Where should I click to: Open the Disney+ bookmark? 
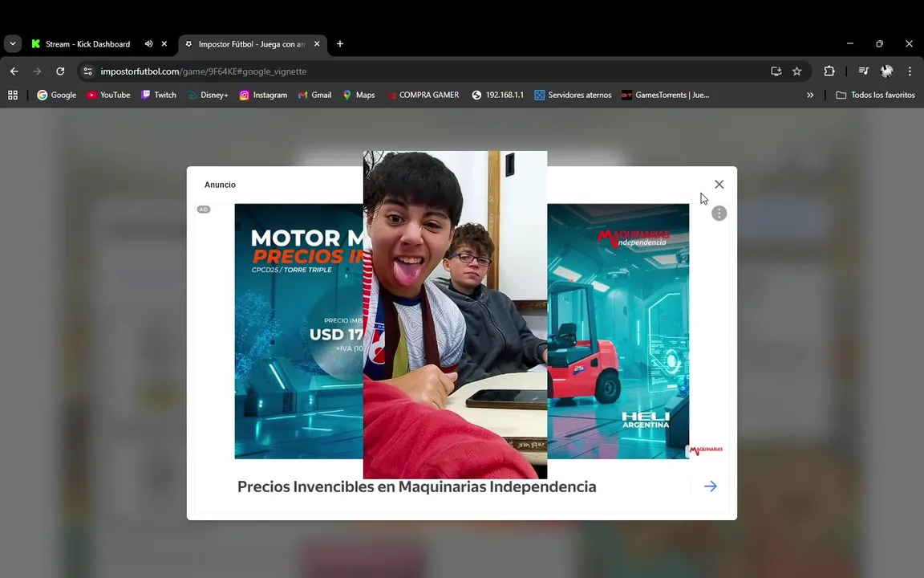pyautogui.click(x=208, y=95)
